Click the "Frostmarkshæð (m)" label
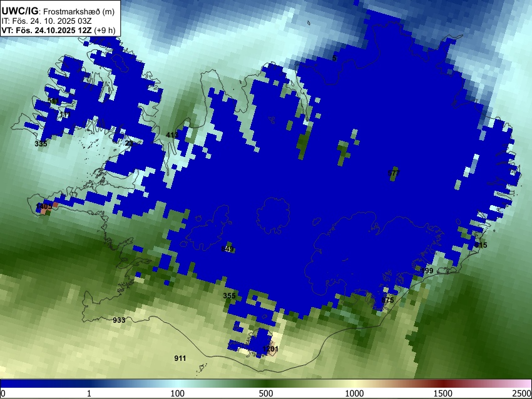The width and height of the screenshot is (532, 399). (x=79, y=11)
